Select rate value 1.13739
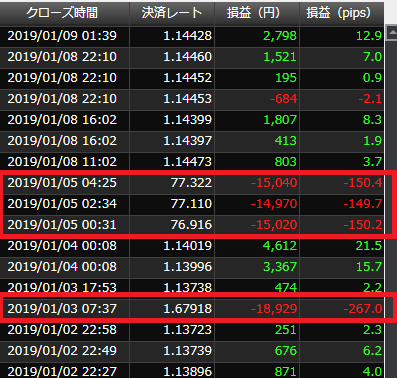Image resolution: width=397 pixels, height=378 pixels. pyautogui.click(x=187, y=350)
